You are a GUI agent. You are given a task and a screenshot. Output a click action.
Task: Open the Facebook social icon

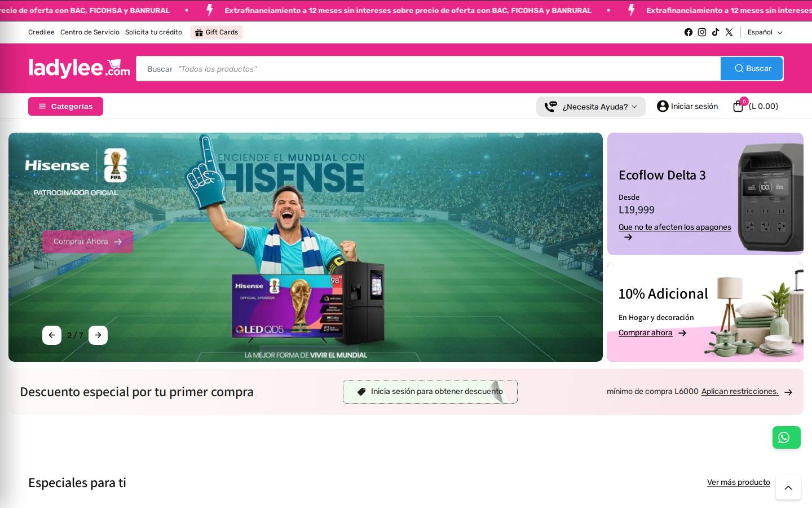(689, 32)
